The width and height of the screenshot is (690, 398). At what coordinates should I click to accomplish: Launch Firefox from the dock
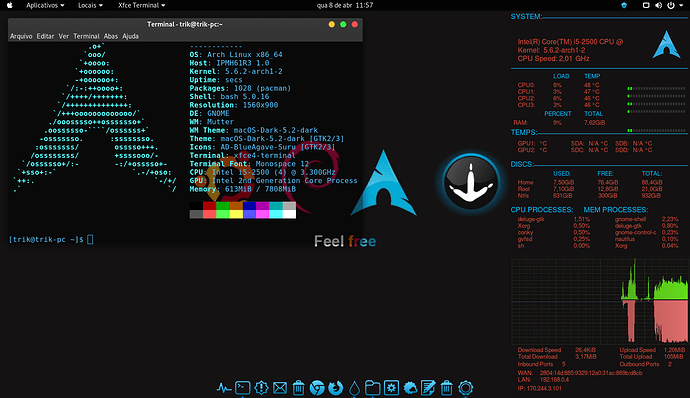(x=336, y=388)
